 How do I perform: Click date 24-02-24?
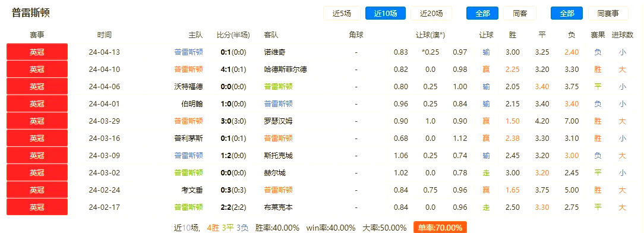(105, 190)
